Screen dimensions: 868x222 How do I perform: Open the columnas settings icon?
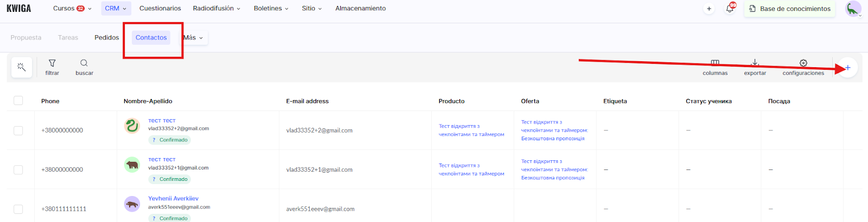(x=715, y=63)
